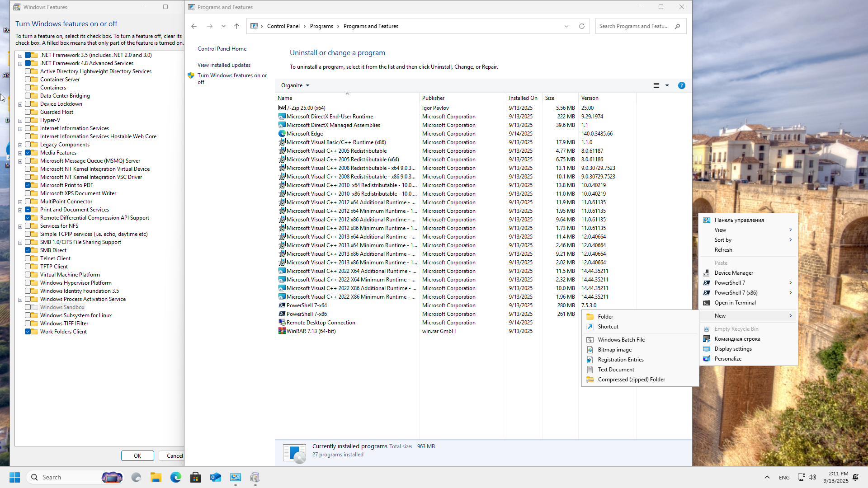Open Microsoft Store from the taskbar
Viewport: 868px width, 488px height.
point(195,477)
